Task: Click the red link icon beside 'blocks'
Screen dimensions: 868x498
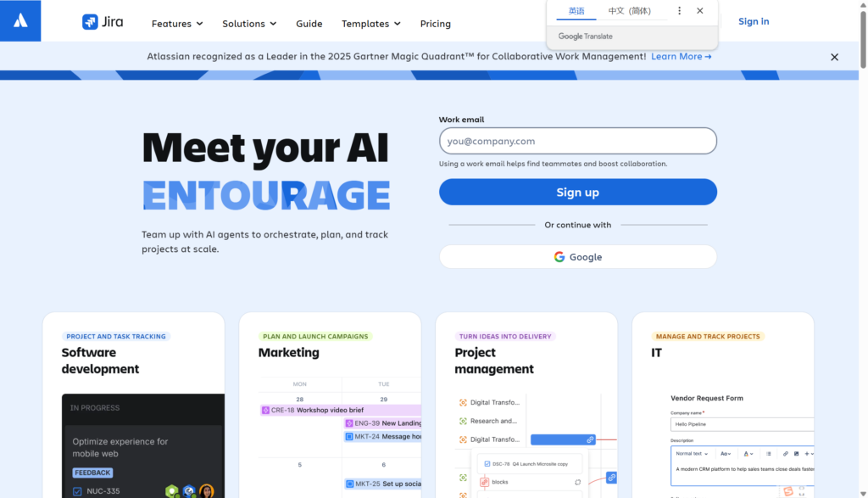Action: pyautogui.click(x=485, y=482)
